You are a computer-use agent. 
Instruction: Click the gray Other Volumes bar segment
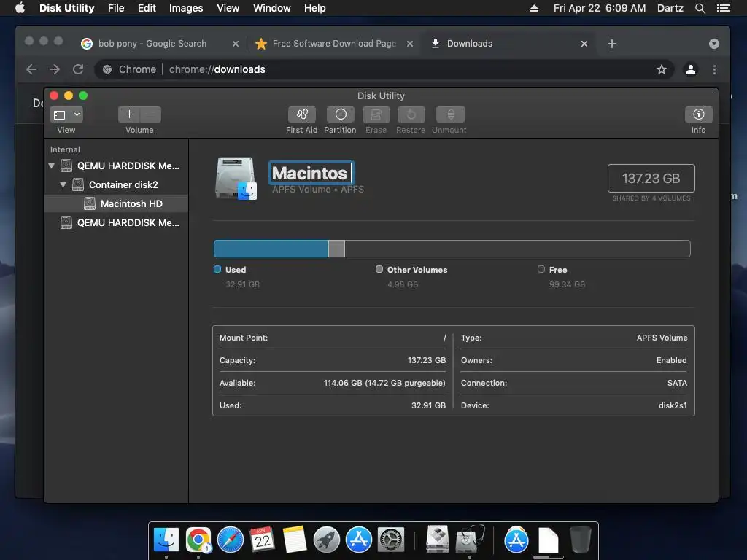(x=336, y=249)
